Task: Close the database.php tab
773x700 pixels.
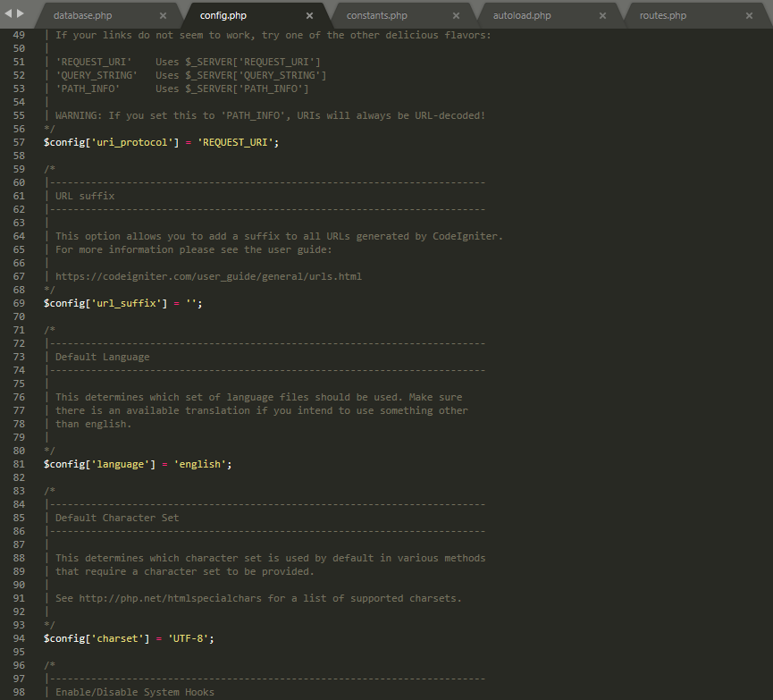Action: point(164,16)
